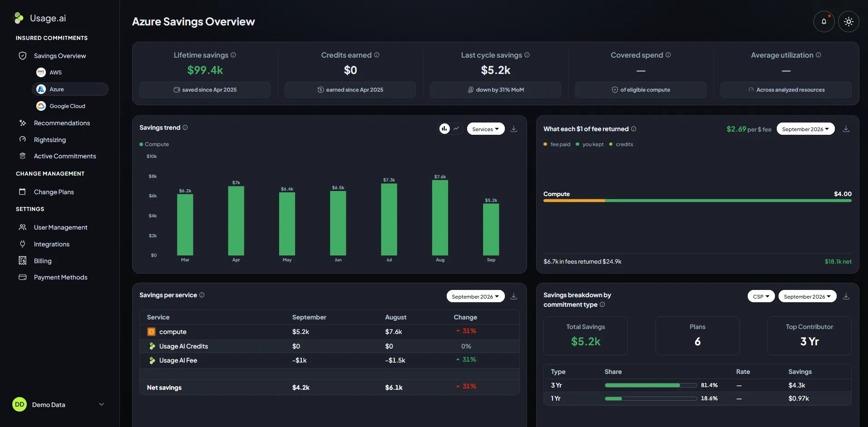This screenshot has width=868, height=427.
Task: Click the Compute fee returned bar
Action: (697, 201)
